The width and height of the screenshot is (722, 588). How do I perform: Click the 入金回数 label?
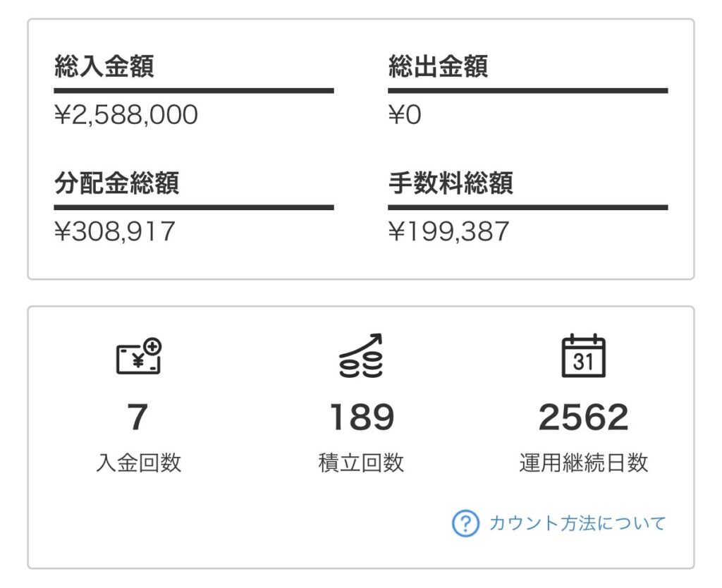[x=138, y=463]
